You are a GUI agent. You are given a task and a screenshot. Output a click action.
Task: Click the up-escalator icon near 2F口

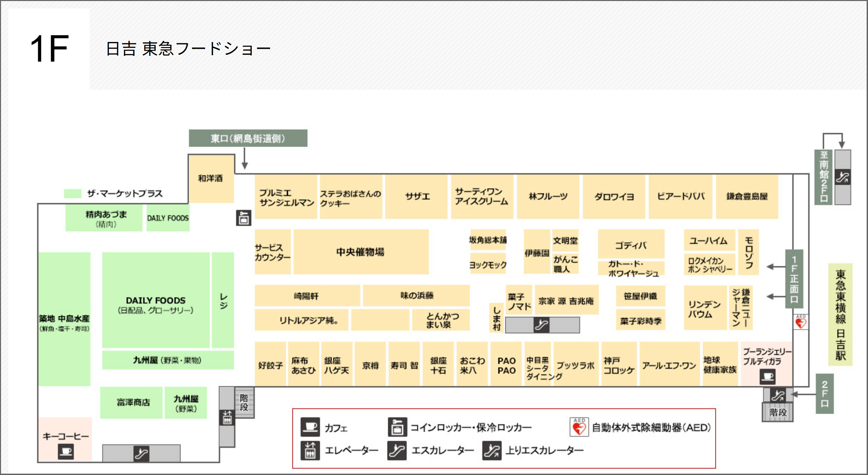pos(778,395)
